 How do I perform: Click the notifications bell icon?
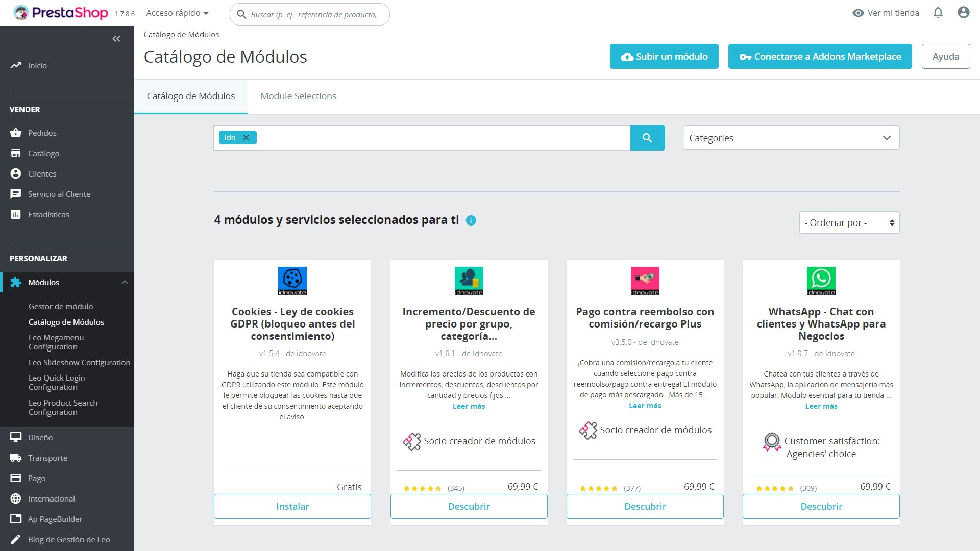click(x=938, y=13)
